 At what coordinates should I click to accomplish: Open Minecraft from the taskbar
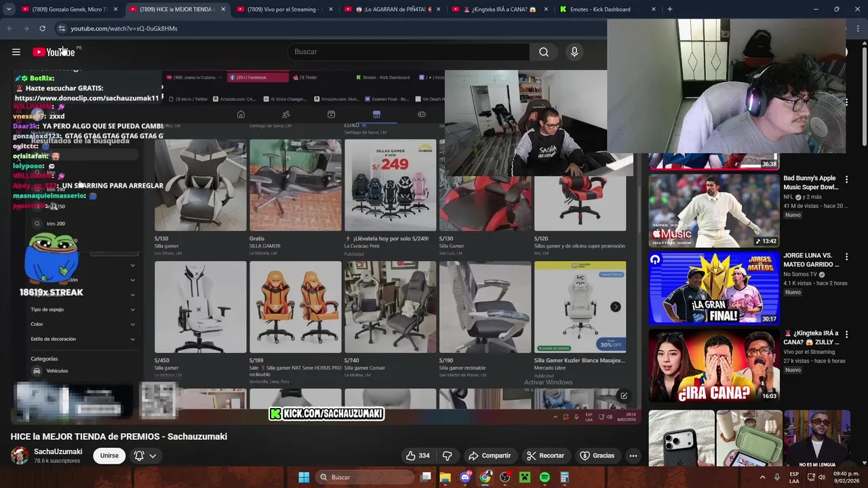click(524, 477)
